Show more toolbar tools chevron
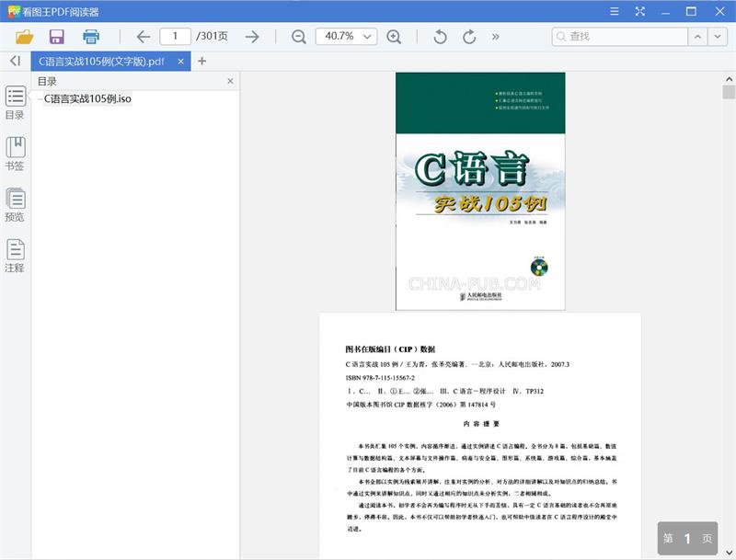Screen dimensions: 736x560 495,37
